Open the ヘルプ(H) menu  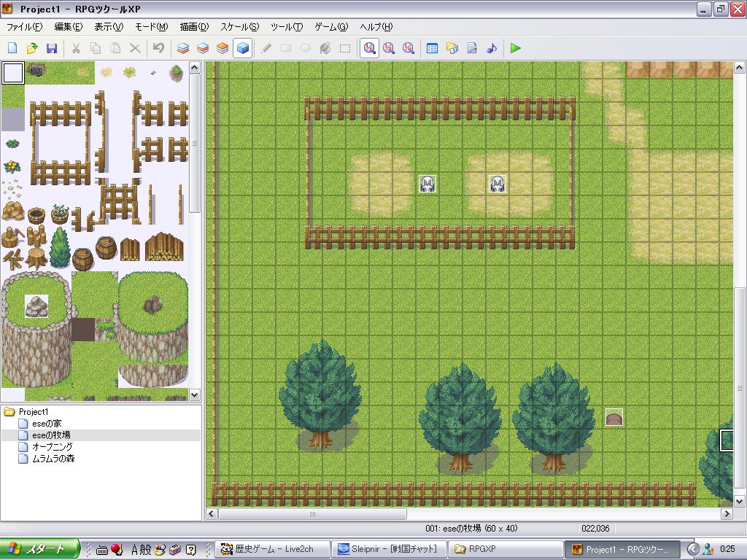click(376, 27)
